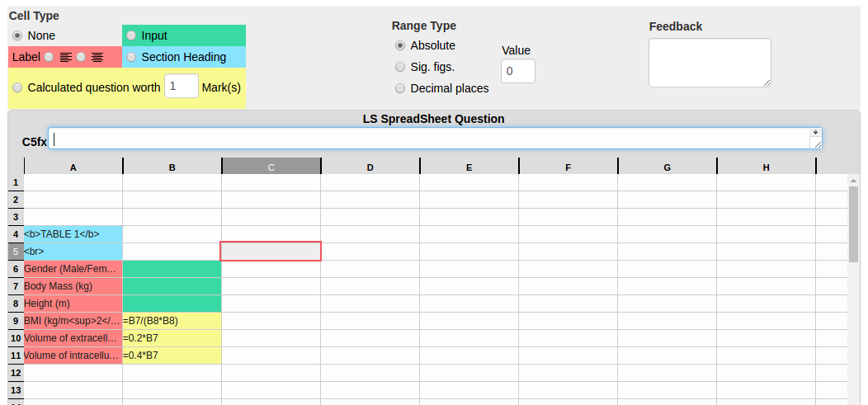Screen dimensions: 868x405
Task: Click the Volume of intracellu… label cell
Action: (73, 356)
